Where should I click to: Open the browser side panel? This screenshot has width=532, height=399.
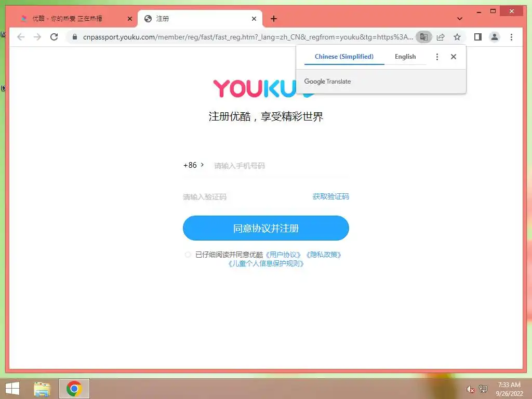[x=478, y=37]
